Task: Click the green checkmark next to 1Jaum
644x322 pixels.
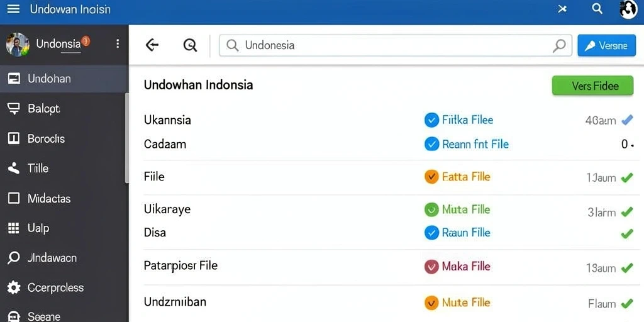Action: coord(627,178)
